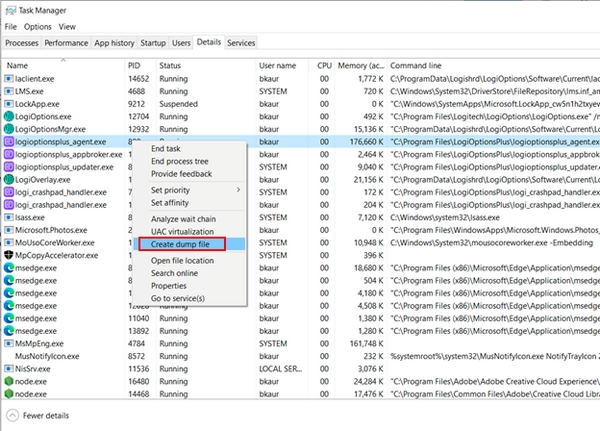Viewport: 600px width, 431px height.
Task: Sort by the Memory column header
Action: coord(360,65)
